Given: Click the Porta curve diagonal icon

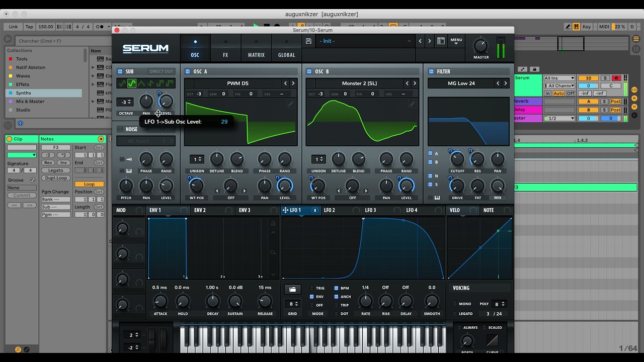Looking at the screenshot, I should (492, 340).
